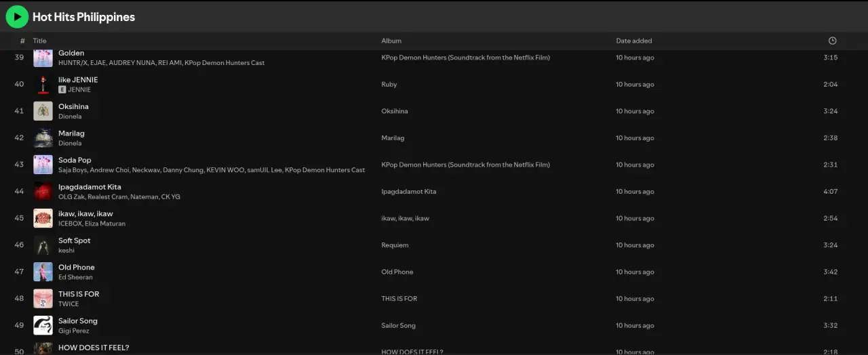
Task: Open the Marilag album link
Action: (x=393, y=138)
